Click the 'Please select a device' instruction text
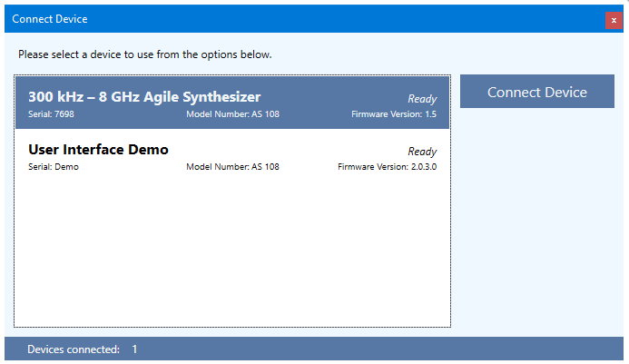 coord(145,54)
